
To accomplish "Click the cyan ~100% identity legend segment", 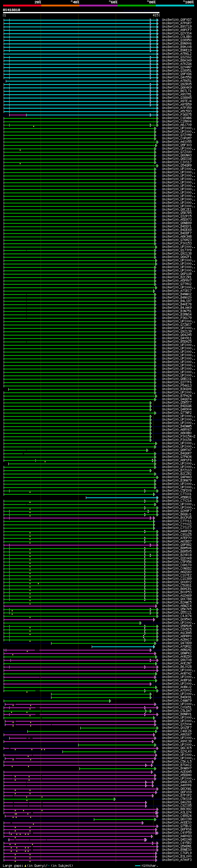I will [x=175, y=6].
